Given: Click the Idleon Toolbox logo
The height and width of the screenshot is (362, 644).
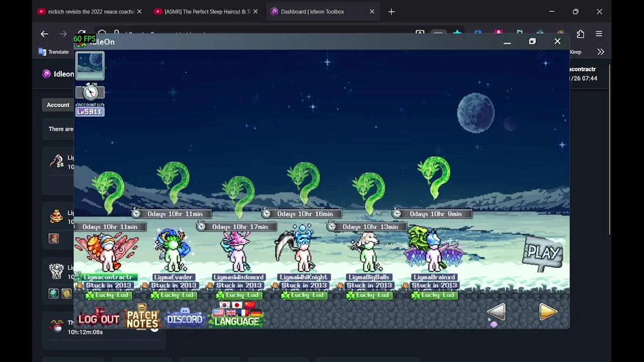Looking at the screenshot, I should click(47, 74).
